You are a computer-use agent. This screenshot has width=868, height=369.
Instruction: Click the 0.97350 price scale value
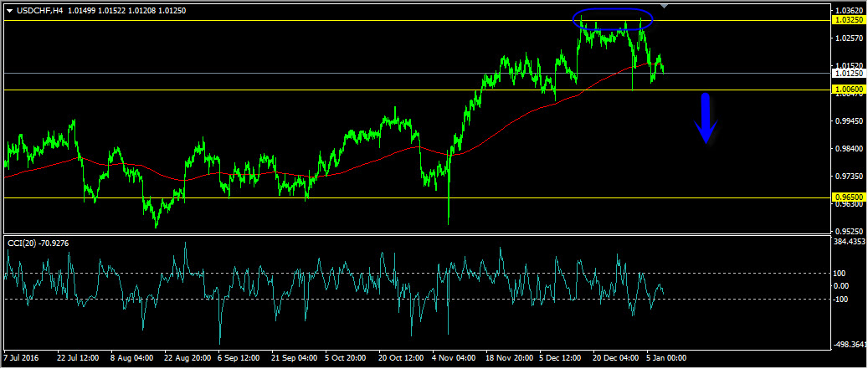849,177
